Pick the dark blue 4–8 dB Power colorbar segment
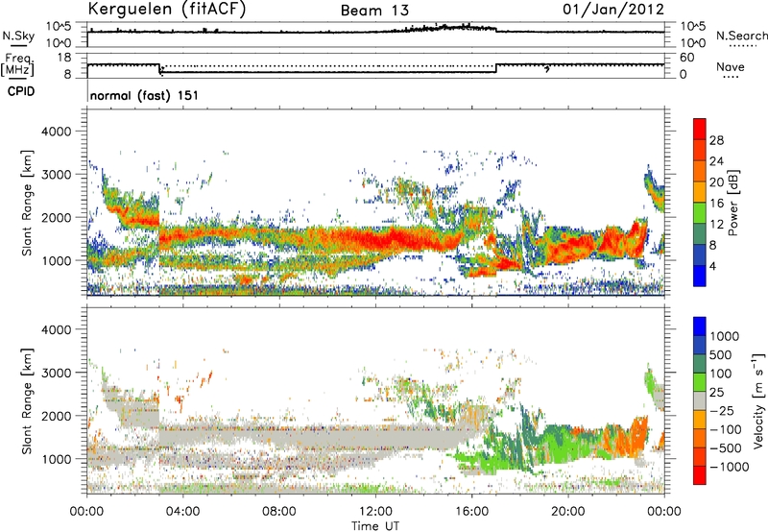This screenshot has width=768, height=532. coord(700,254)
